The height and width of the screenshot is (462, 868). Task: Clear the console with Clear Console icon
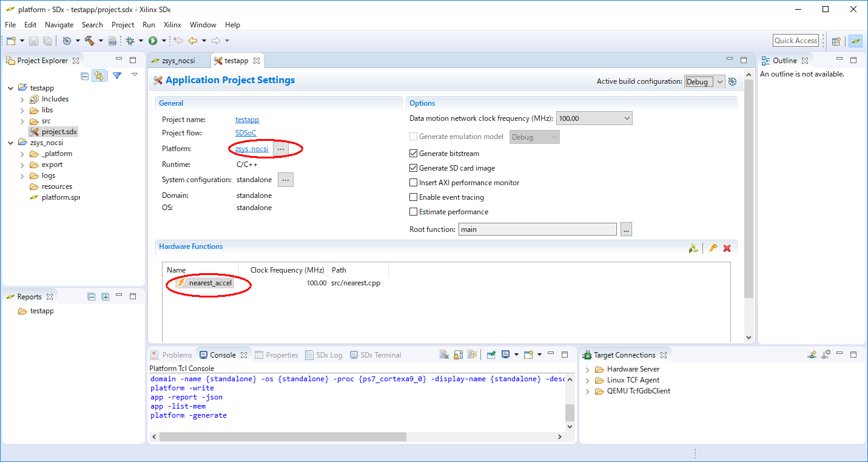444,355
